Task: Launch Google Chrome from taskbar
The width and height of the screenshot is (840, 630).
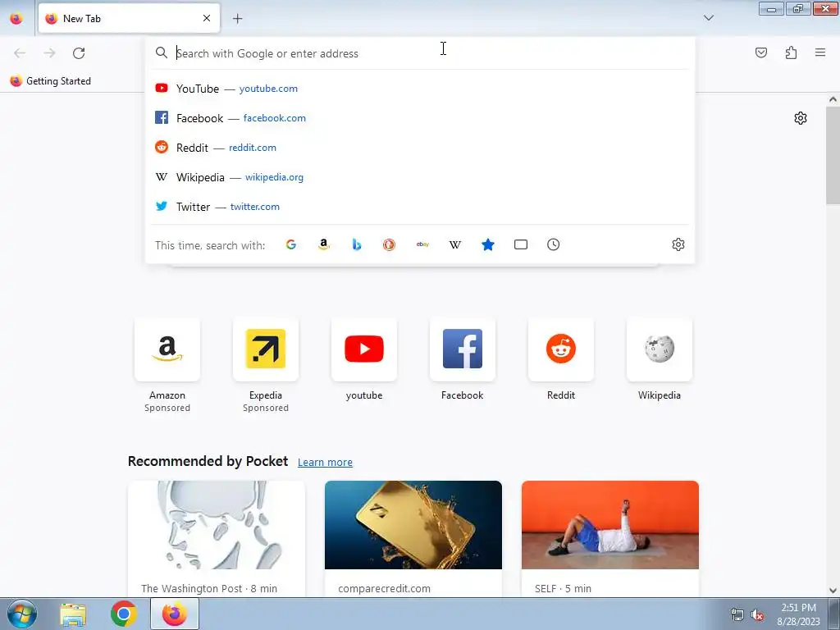Action: pos(124,614)
